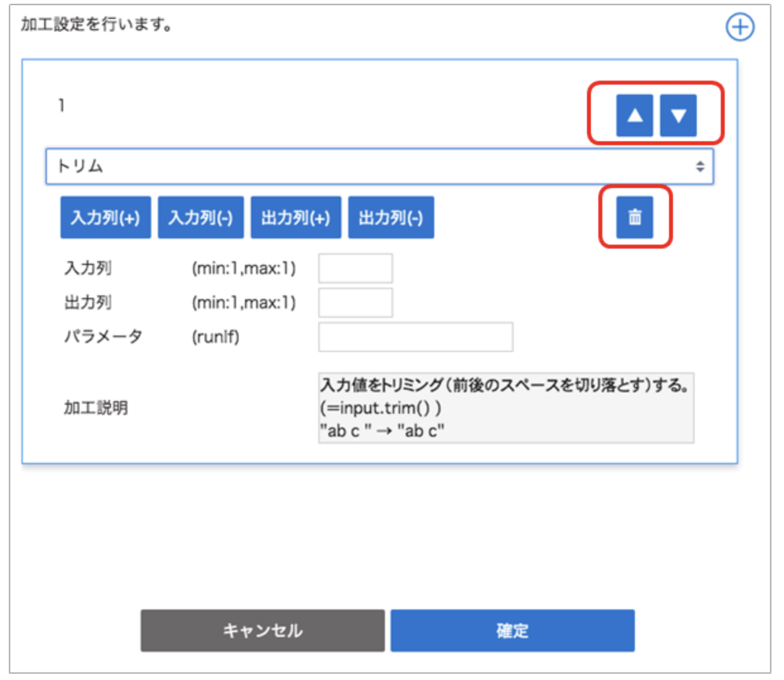Screen dimensions: 784x680
Task: Move step 1 down with the down arrow
Action: (678, 115)
